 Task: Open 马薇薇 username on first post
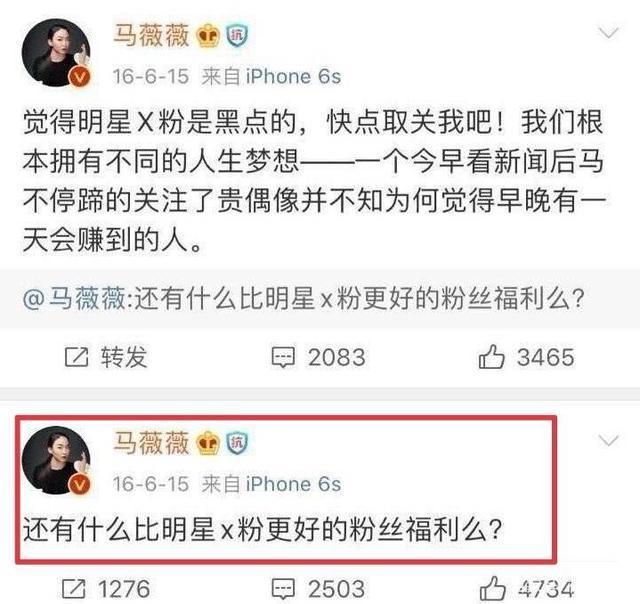pyautogui.click(x=151, y=36)
